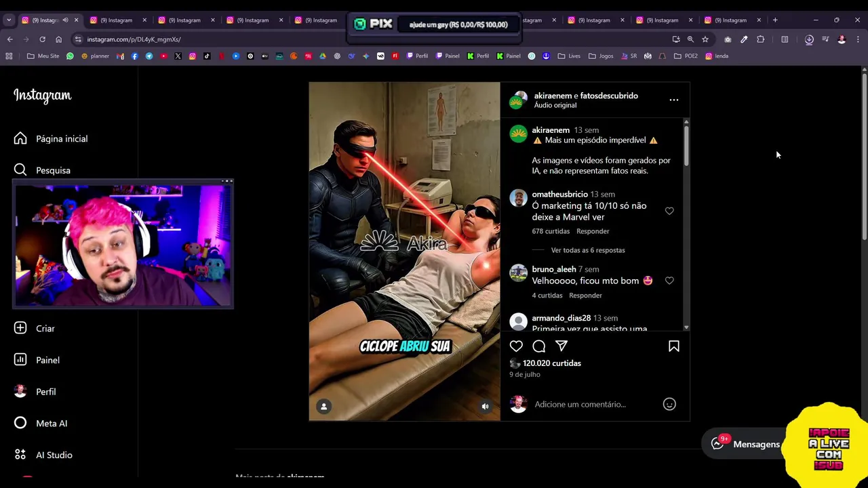Mute the first Instagram tab's audio

tap(65, 20)
